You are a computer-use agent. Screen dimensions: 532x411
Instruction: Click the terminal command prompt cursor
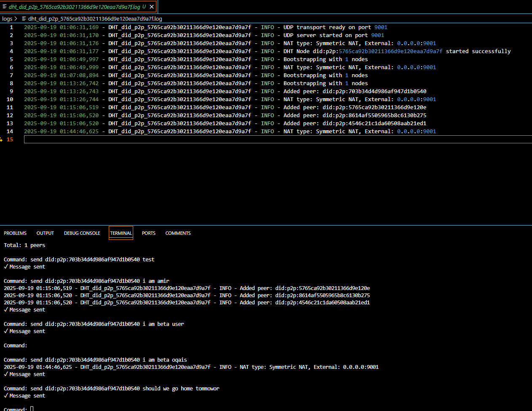32,408
